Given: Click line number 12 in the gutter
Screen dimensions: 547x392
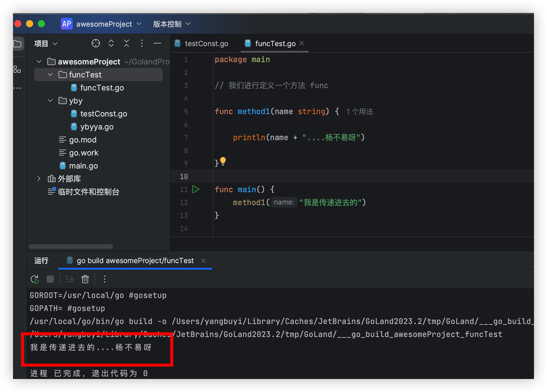Looking at the screenshot, I should click(x=184, y=203).
